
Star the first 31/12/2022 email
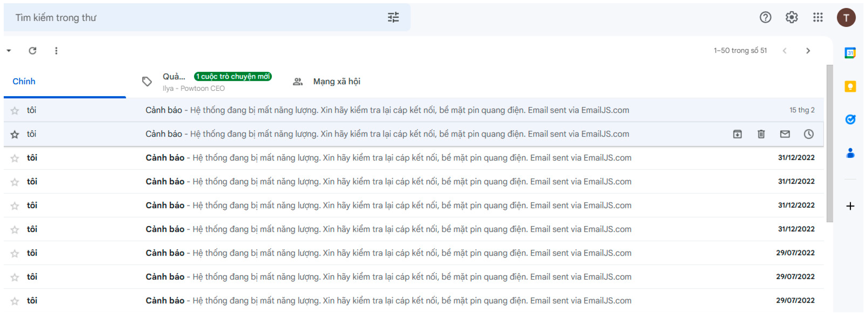(x=14, y=158)
